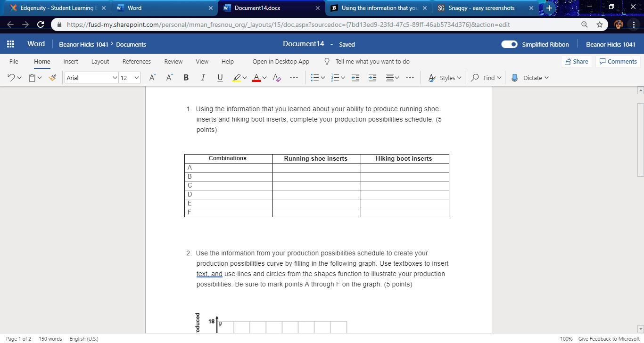Viewport: 644px width, 343px height.
Task: Expand the Styles dropdown
Action: 445,78
